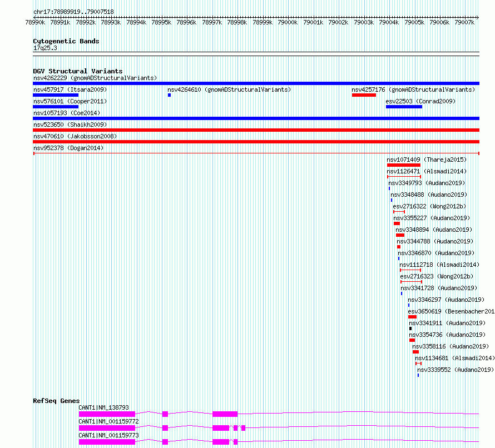Click the esv2716323 (Wong2012b) label
495x448 pixels.
[x=437, y=276]
